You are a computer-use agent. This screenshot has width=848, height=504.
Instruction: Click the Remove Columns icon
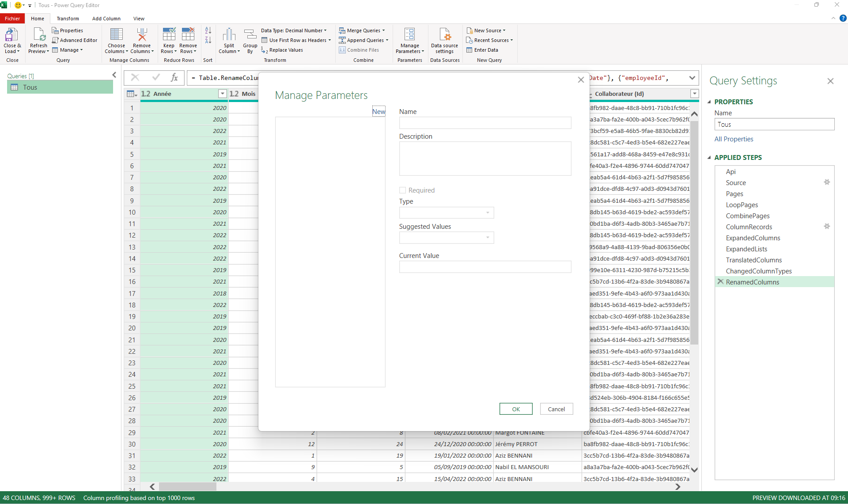point(141,35)
